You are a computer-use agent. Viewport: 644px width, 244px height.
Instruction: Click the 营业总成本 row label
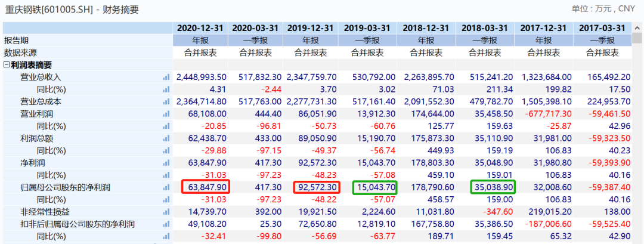[41, 102]
